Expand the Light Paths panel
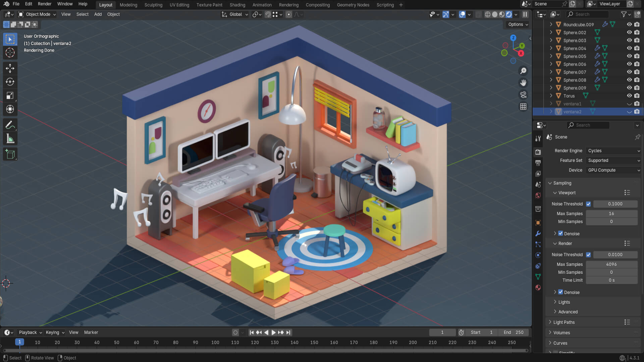This screenshot has height=362, width=644. (564, 322)
